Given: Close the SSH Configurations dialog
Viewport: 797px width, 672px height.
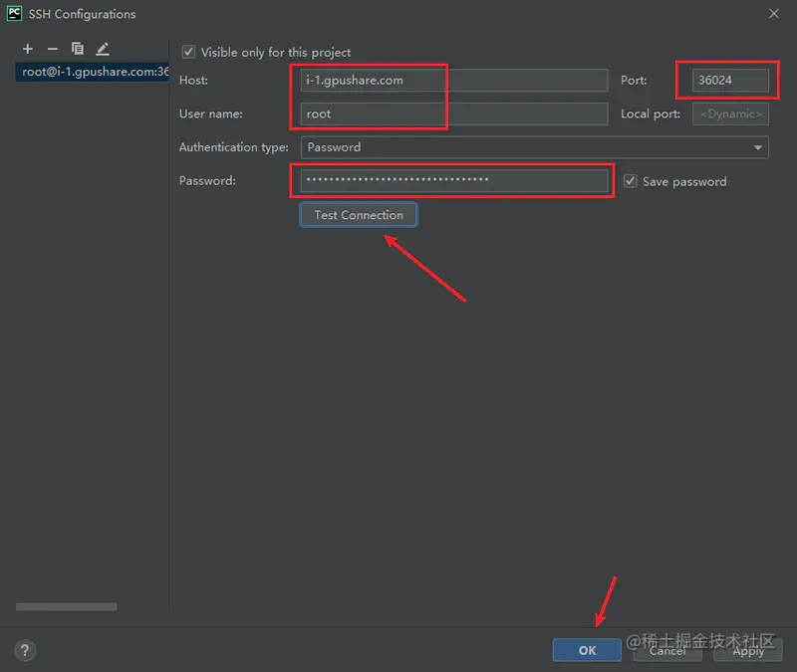Looking at the screenshot, I should [774, 14].
